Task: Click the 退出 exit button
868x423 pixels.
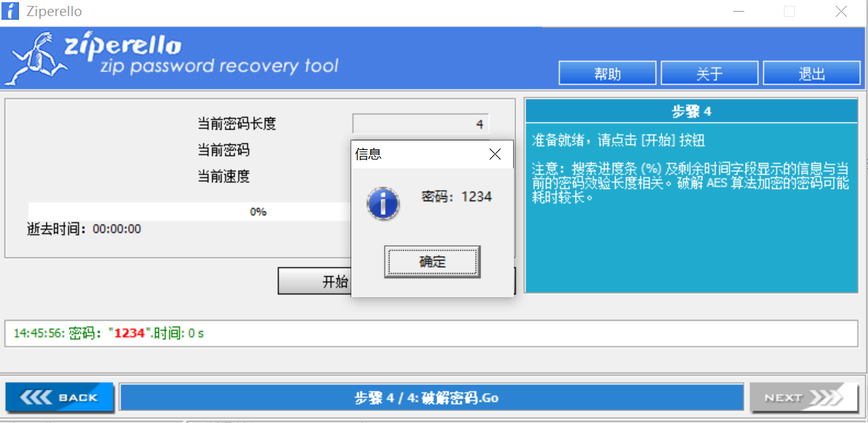Action: (x=812, y=74)
